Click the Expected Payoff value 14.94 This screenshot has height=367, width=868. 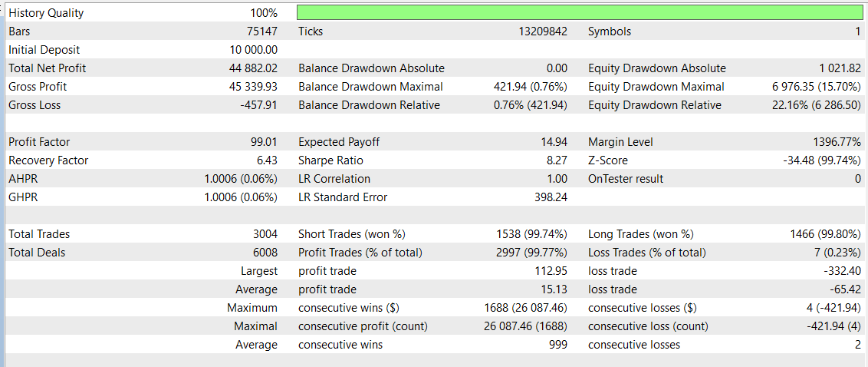554,142
